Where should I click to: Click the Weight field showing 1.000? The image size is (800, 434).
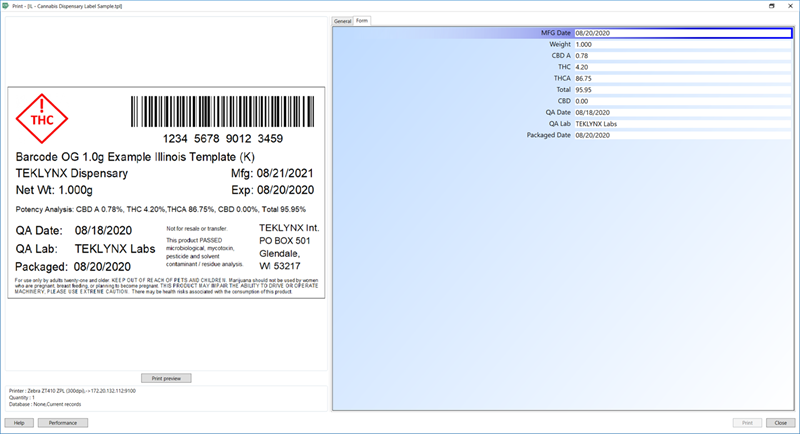tap(683, 44)
